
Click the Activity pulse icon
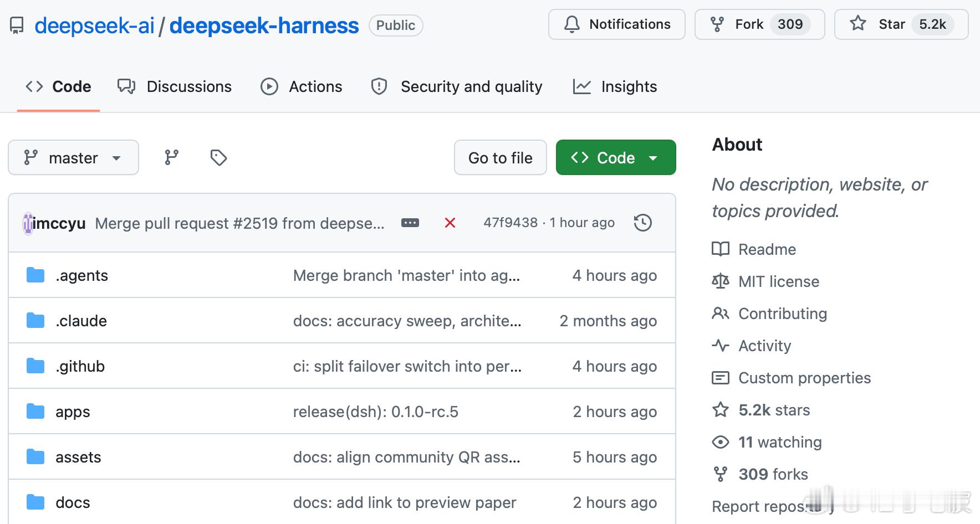(721, 346)
